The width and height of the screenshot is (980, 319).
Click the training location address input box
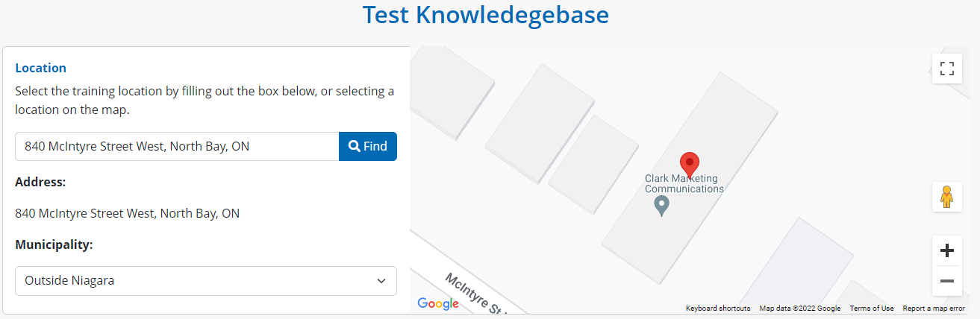(x=178, y=147)
